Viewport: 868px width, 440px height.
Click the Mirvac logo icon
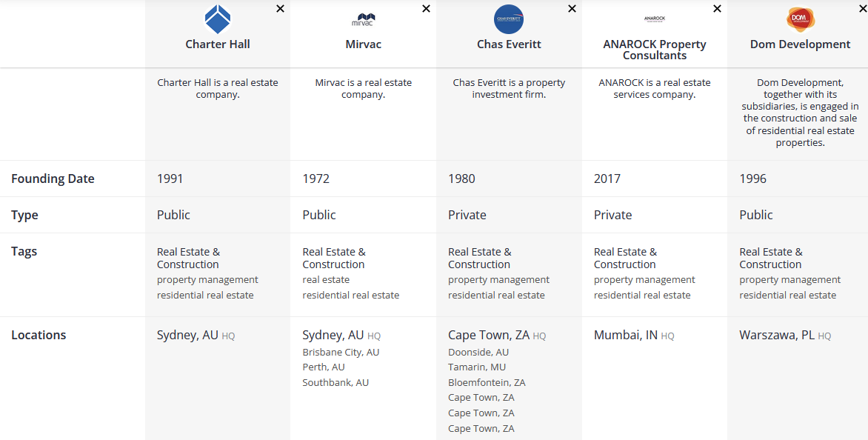363,19
